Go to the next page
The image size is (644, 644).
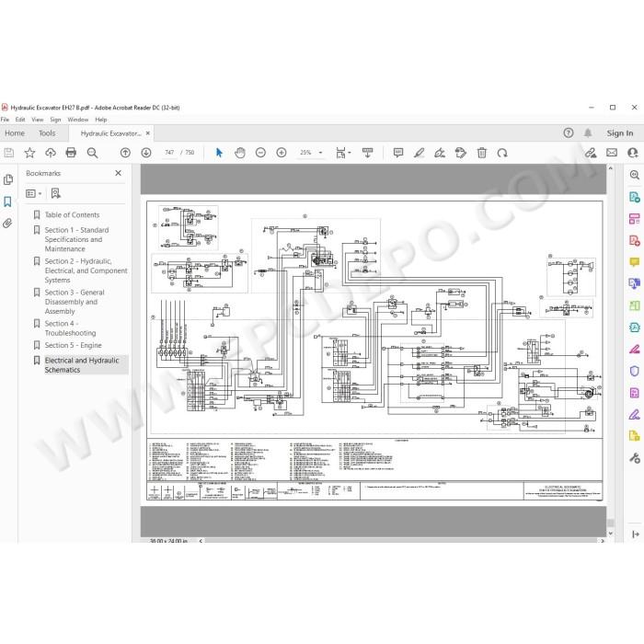[146, 153]
